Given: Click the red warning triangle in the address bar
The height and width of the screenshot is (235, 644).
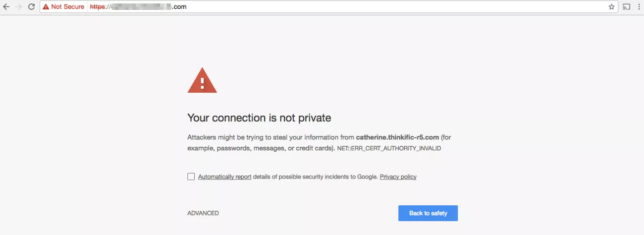Looking at the screenshot, I should coord(46,7).
